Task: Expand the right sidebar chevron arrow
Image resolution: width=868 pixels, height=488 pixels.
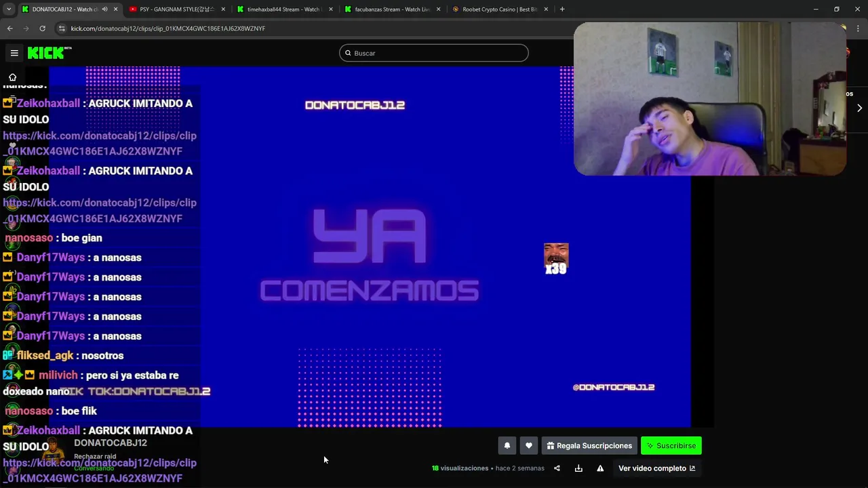Action: click(x=859, y=108)
